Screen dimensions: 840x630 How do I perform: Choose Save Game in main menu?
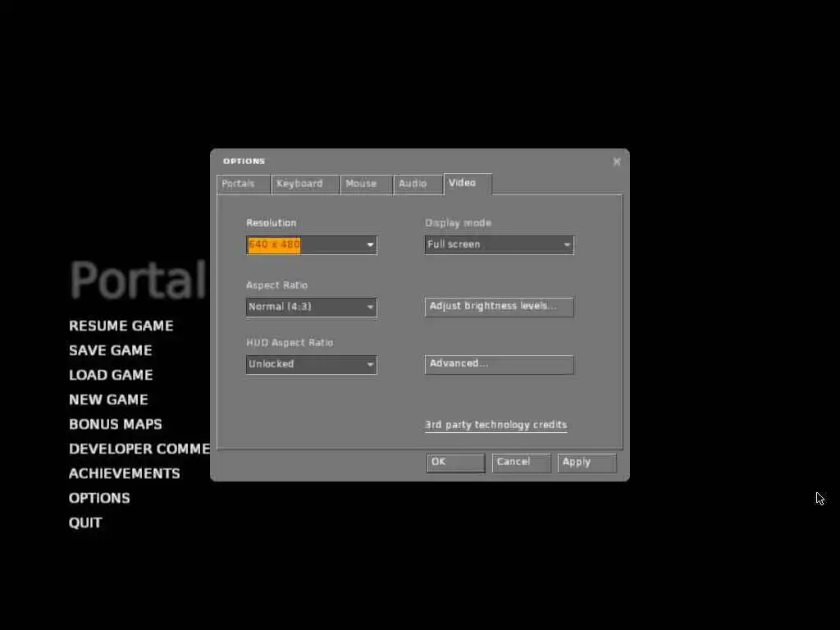pyautogui.click(x=111, y=350)
